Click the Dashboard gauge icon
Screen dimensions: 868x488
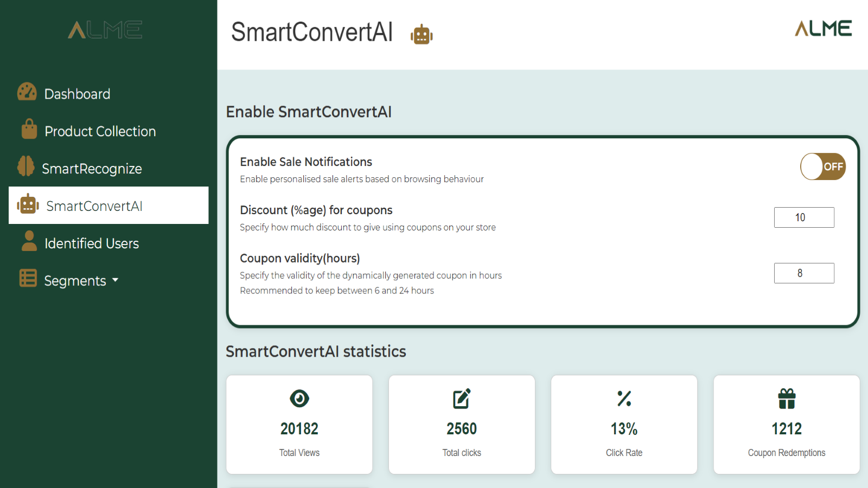click(27, 92)
